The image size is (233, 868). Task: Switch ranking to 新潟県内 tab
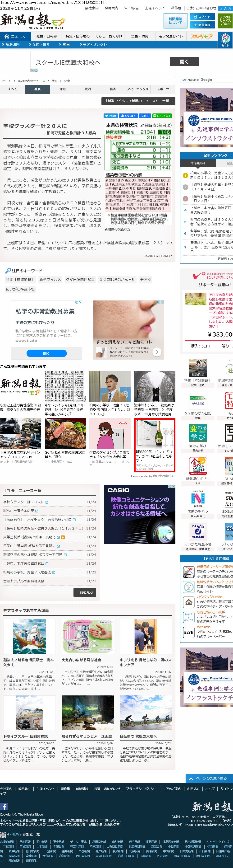[198, 163]
